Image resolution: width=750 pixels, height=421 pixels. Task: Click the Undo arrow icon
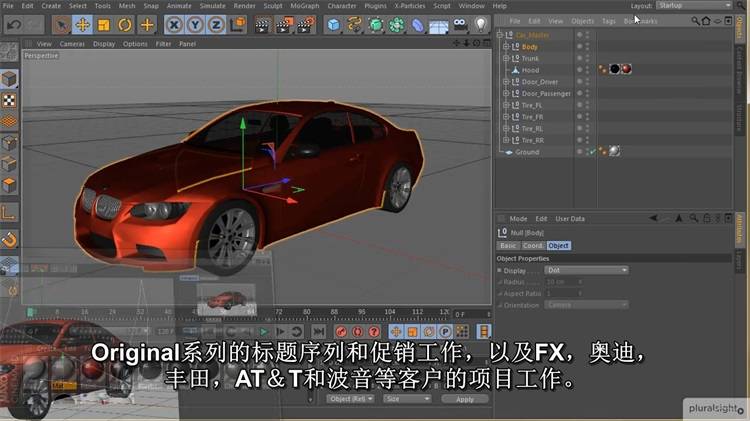(14, 24)
